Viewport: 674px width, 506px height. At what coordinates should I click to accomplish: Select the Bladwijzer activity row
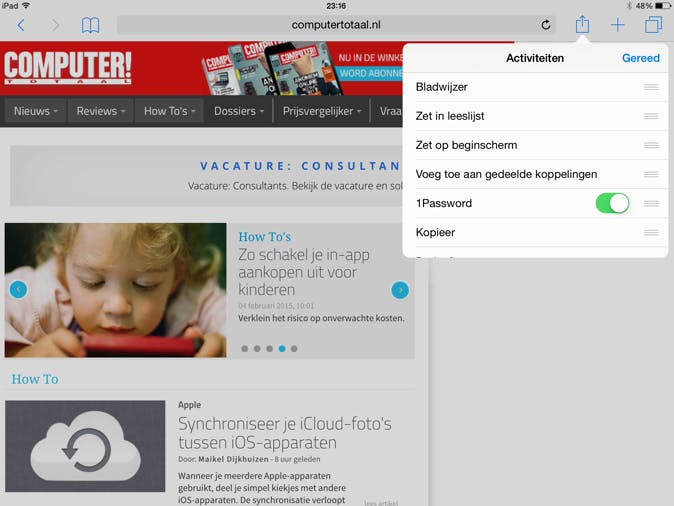535,87
